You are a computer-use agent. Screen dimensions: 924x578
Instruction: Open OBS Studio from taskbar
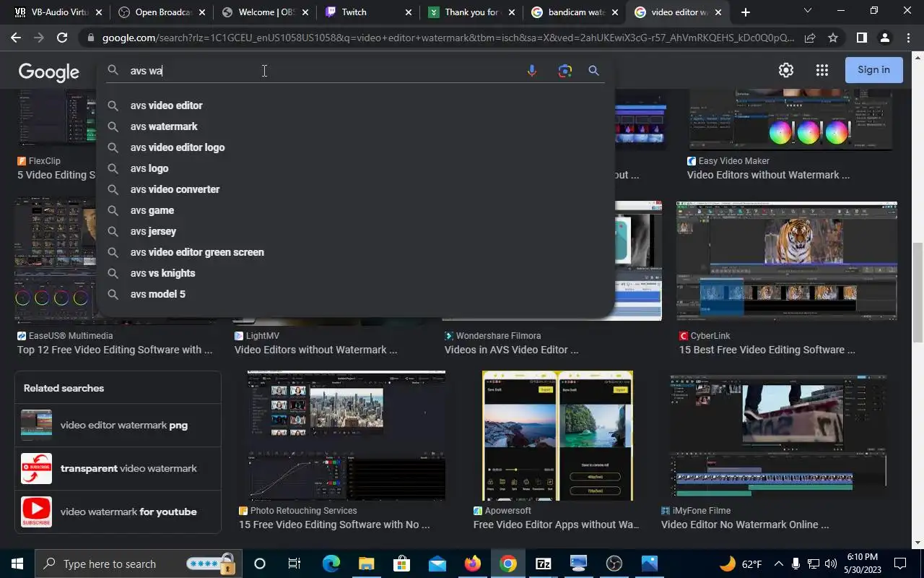[614, 564]
